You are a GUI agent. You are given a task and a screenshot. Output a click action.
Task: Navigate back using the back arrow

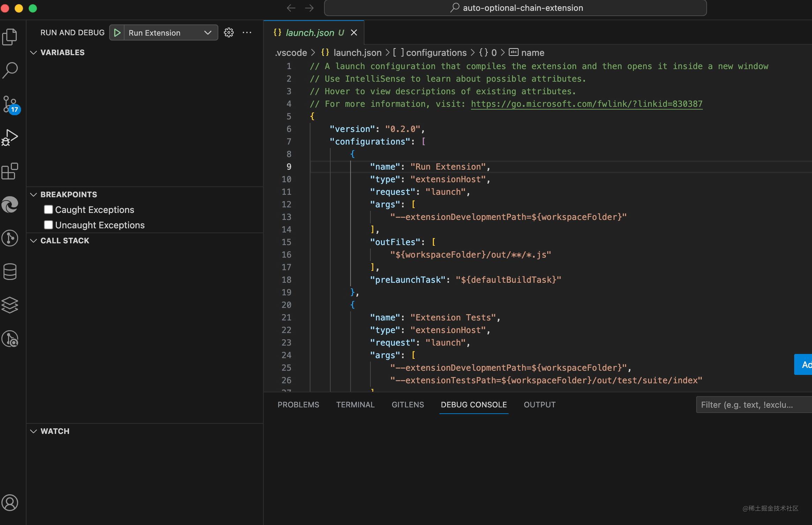coord(291,8)
